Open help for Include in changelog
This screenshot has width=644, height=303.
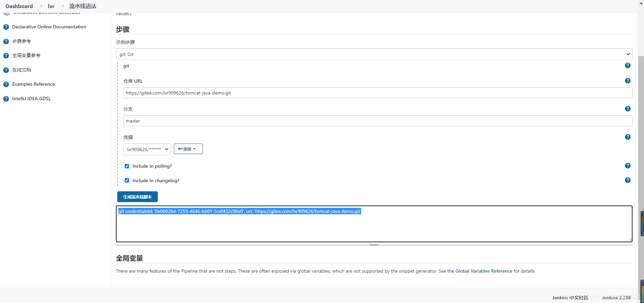[628, 180]
